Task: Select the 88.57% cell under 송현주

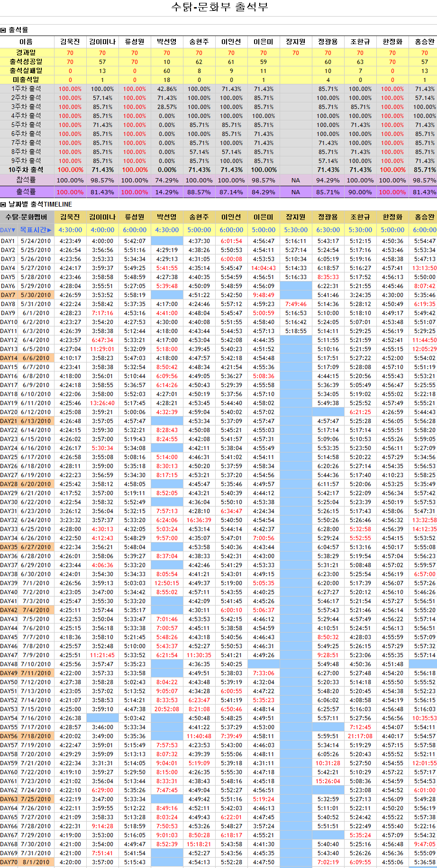Action: [x=199, y=192]
